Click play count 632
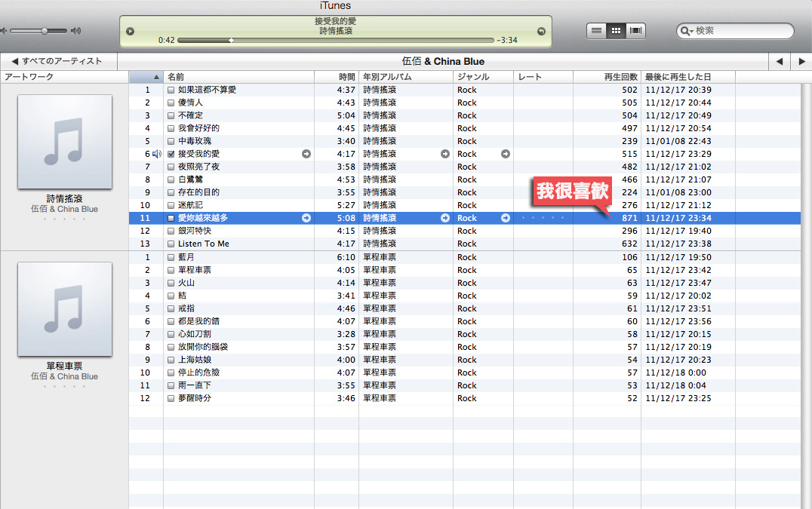 pos(629,244)
